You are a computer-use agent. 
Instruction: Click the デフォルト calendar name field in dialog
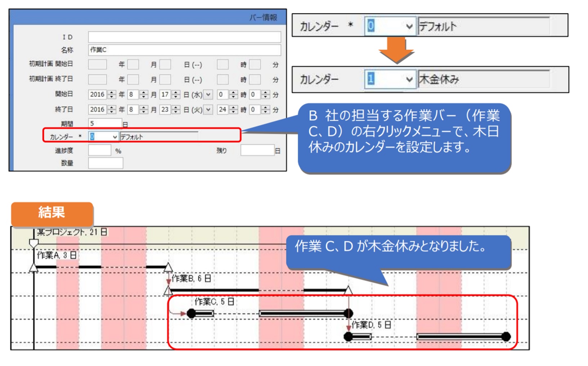[159, 137]
